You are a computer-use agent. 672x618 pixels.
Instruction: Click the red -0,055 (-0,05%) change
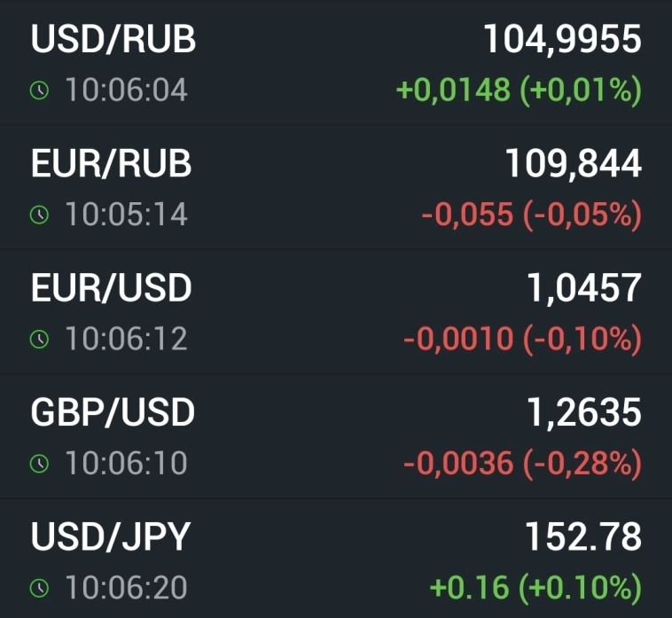[531, 215]
